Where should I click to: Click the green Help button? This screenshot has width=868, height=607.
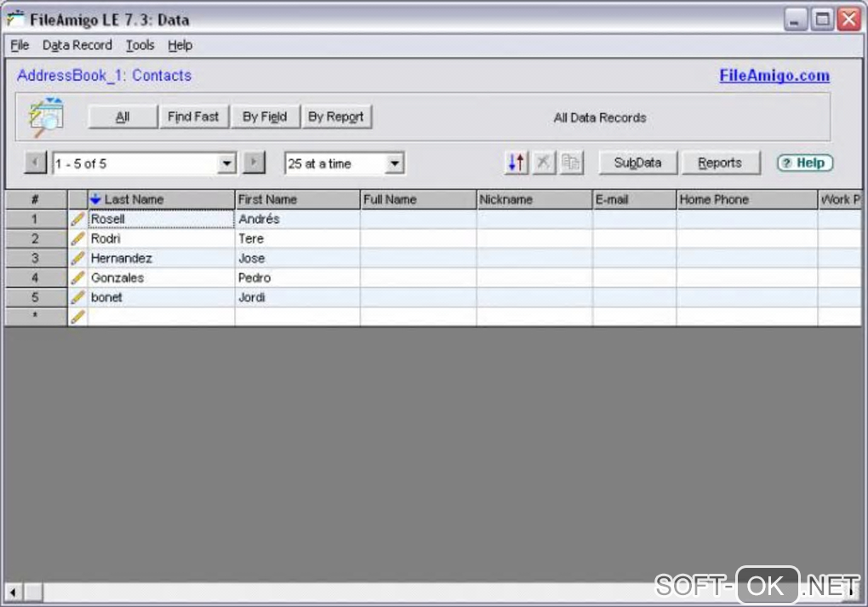[805, 163]
